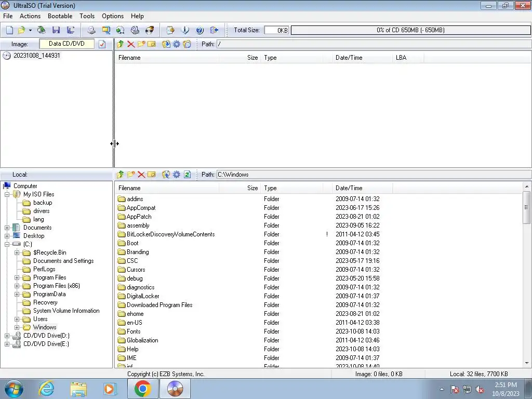532x399 pixels.
Task: Click Up folder icon in image pane toolbar
Action: [120, 44]
